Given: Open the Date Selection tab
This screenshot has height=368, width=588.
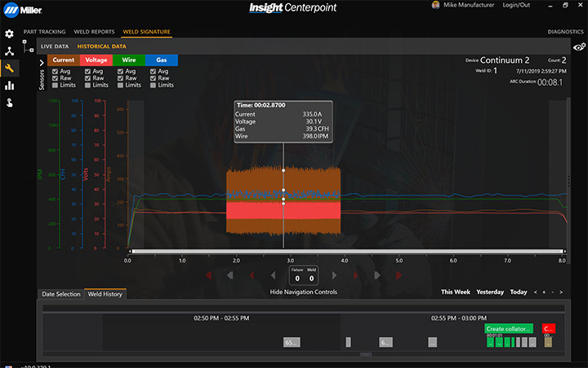Looking at the screenshot, I should coord(61,294).
